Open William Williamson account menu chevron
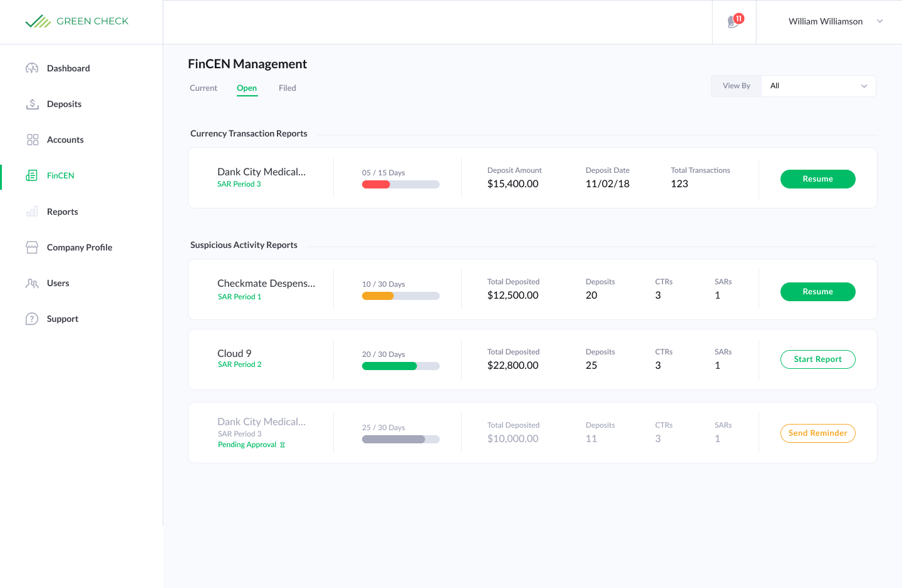This screenshot has width=902, height=588. (879, 21)
